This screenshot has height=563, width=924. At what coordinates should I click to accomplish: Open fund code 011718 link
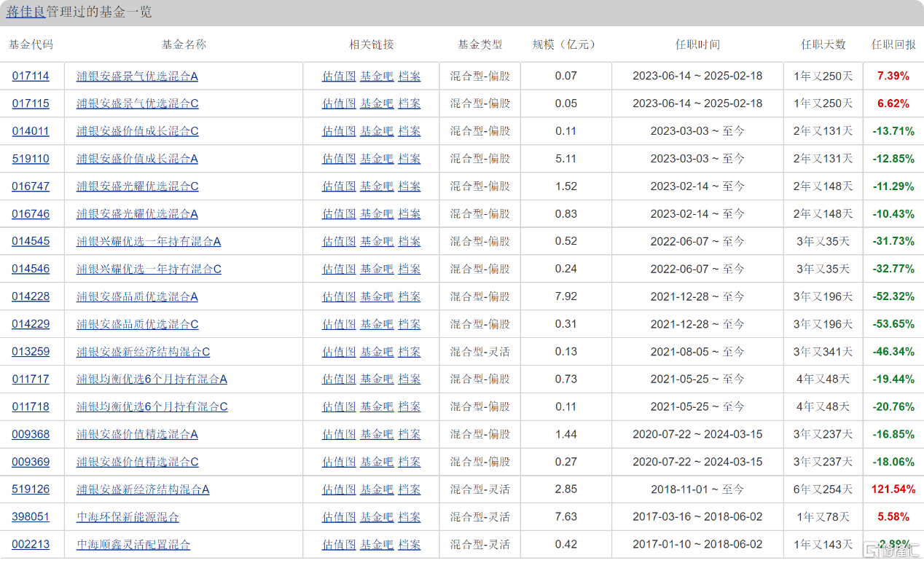coord(31,406)
